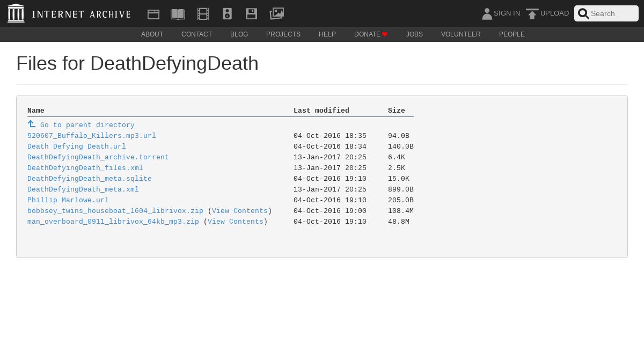Open DeathDefyingDeath_files.xml

point(85,168)
